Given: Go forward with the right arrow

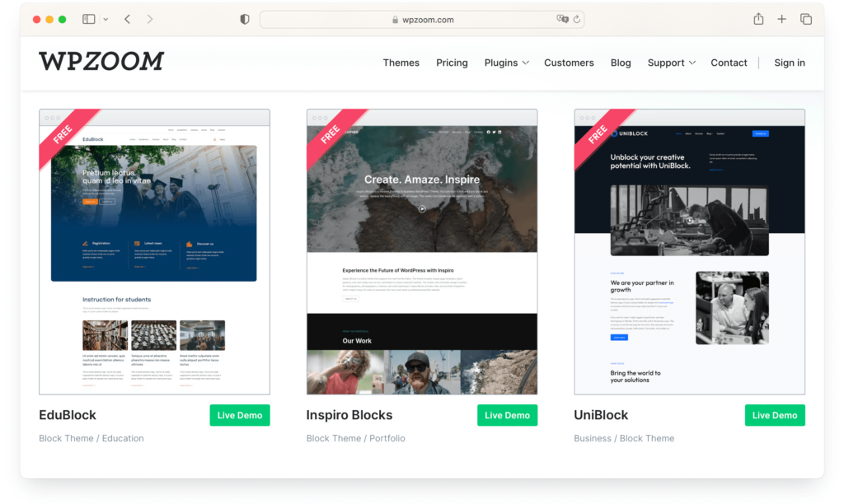Looking at the screenshot, I should [x=150, y=20].
